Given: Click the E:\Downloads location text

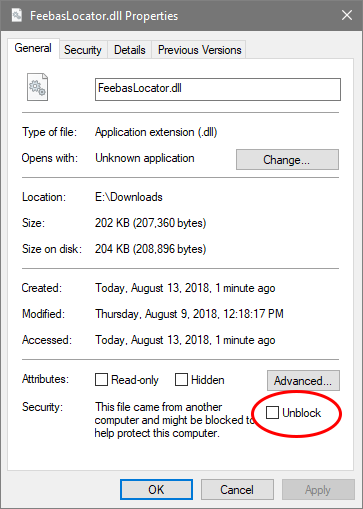Looking at the screenshot, I should [x=129, y=197].
